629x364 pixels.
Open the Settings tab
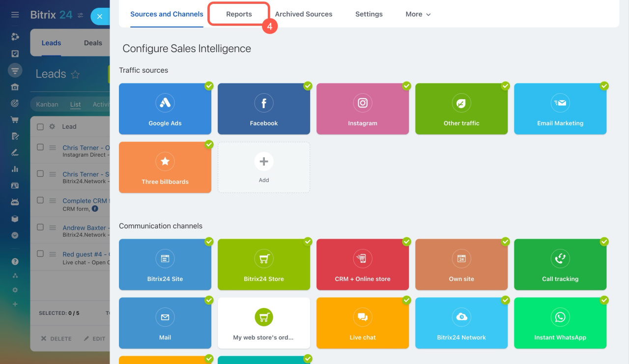(369, 14)
